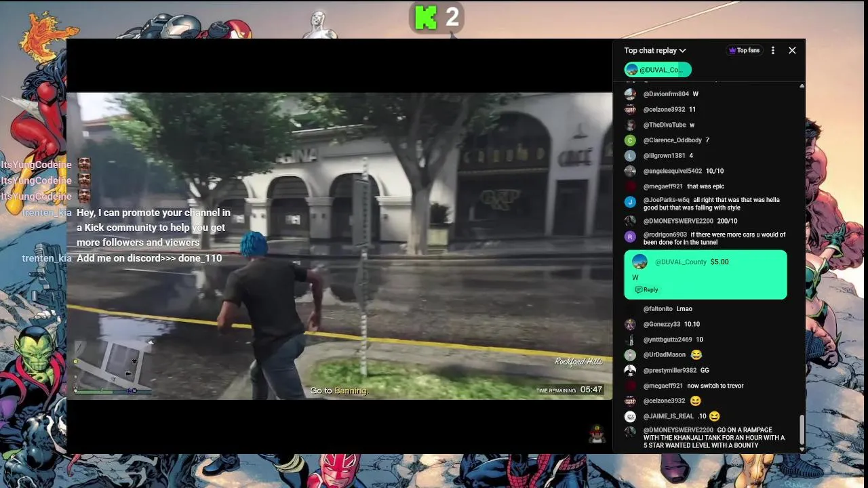The height and width of the screenshot is (488, 868).
Task: Click the chat panel scrollbar thumb
Action: (x=802, y=430)
